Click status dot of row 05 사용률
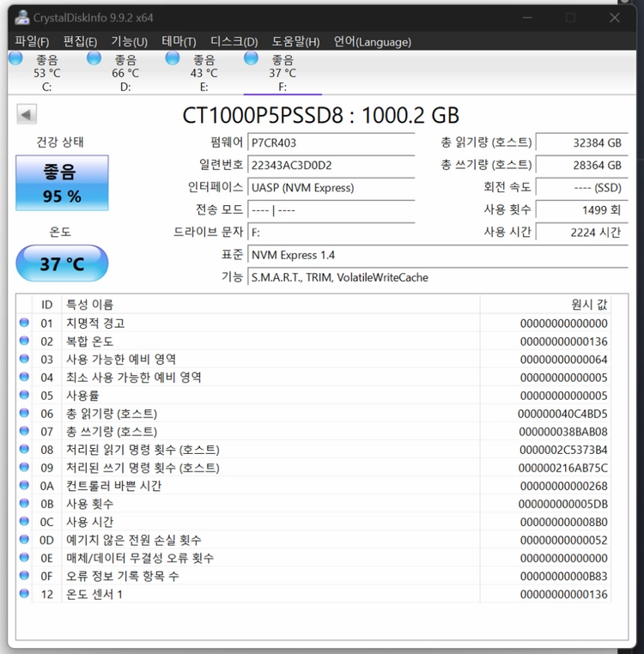Screen dimensions: 644x654 24,395
